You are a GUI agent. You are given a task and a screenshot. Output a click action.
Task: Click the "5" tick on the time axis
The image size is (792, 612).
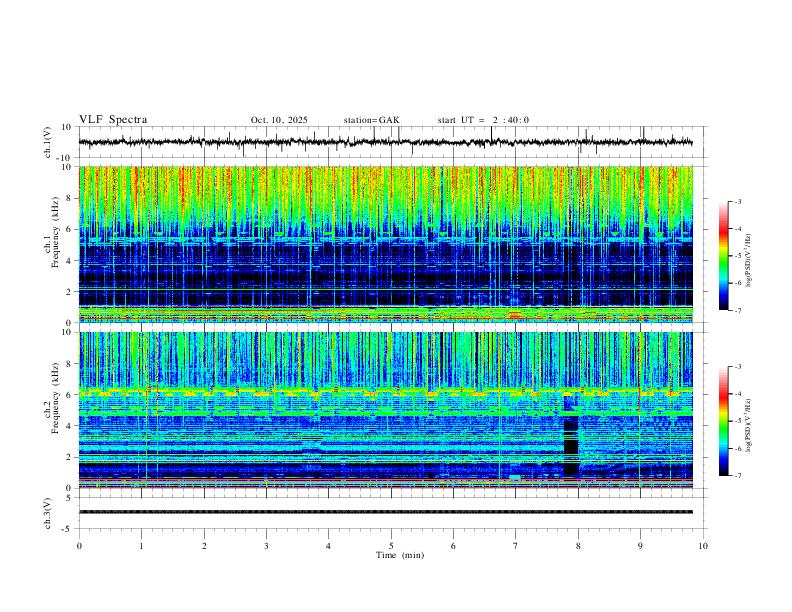(x=391, y=546)
